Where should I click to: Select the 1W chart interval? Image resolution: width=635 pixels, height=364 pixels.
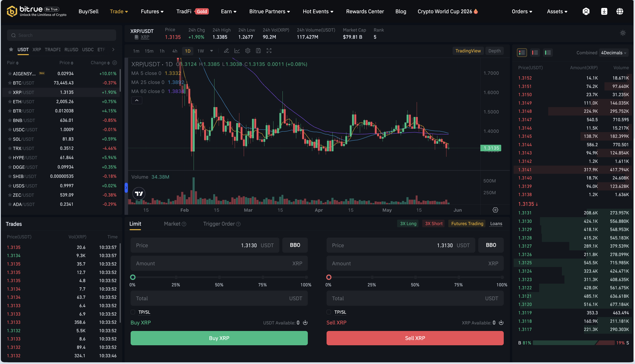201,51
